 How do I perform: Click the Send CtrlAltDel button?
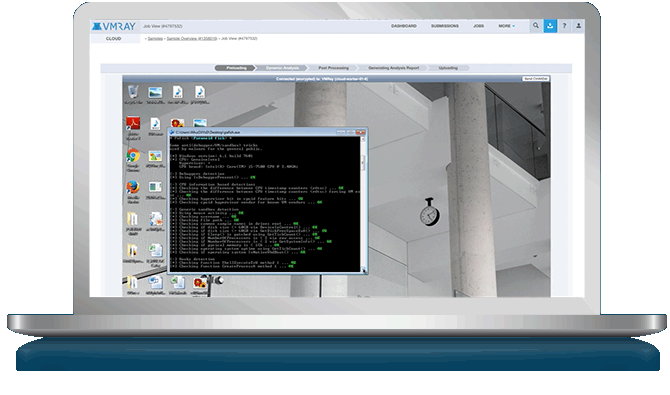click(535, 79)
